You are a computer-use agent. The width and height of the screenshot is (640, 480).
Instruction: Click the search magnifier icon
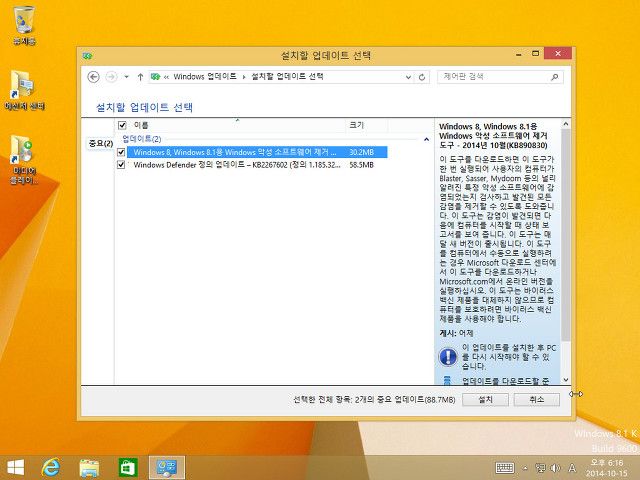click(x=554, y=77)
